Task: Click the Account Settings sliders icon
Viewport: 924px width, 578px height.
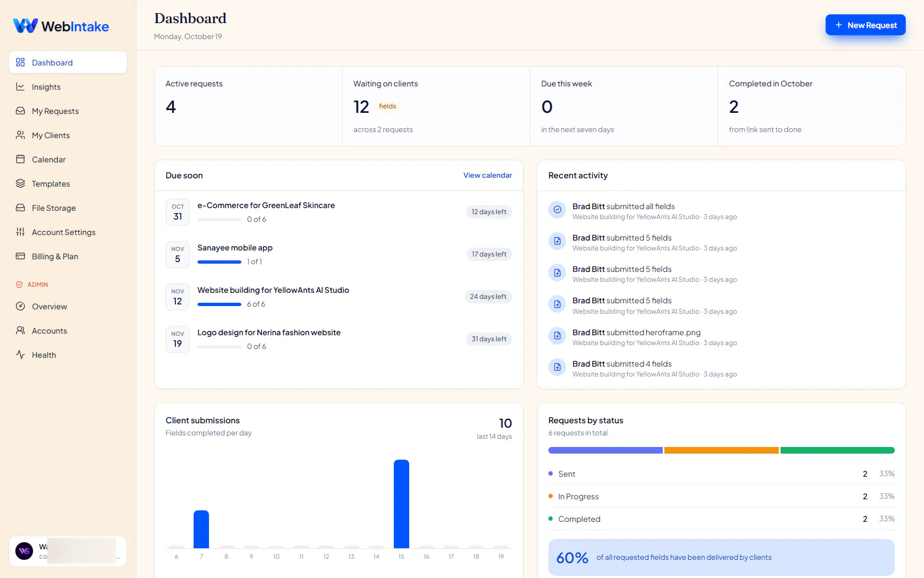Action: pos(20,232)
